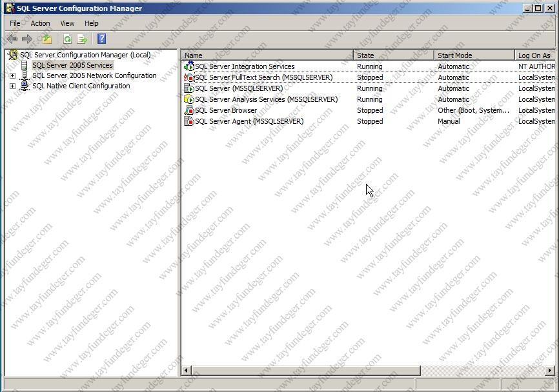Click the SQL Server Browser stopped icon

(x=189, y=110)
